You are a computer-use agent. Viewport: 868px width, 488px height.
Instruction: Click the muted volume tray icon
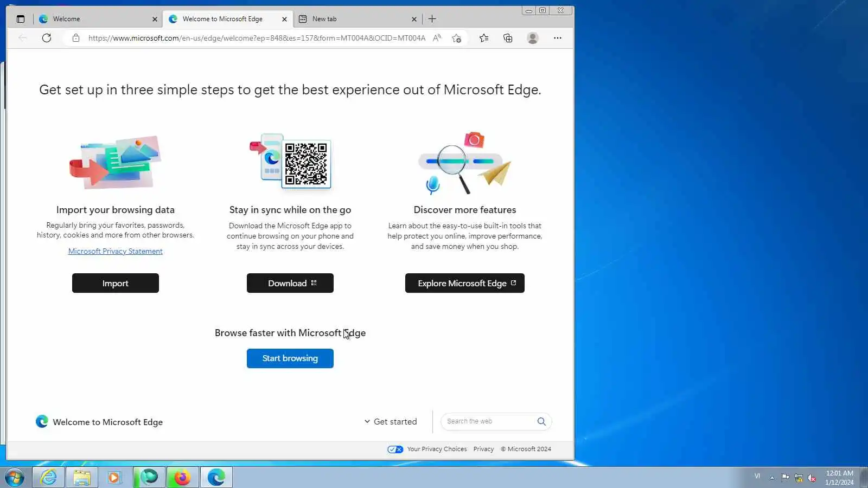coord(812,478)
